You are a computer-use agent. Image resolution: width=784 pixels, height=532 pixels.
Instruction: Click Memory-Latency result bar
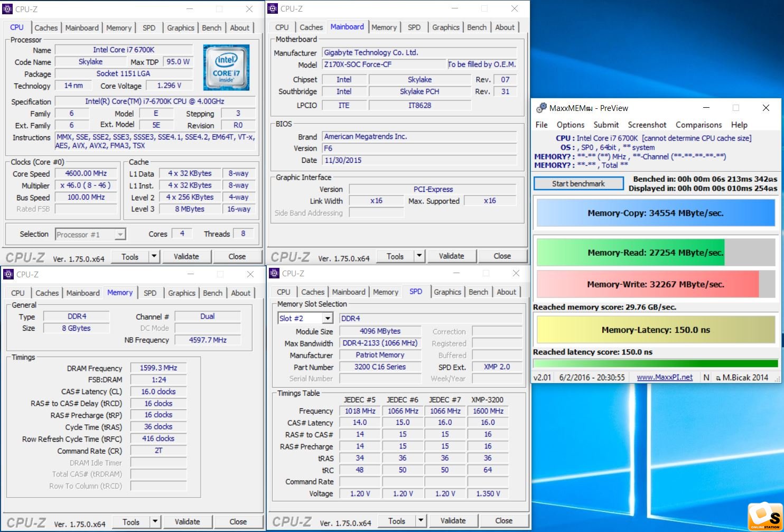(656, 330)
